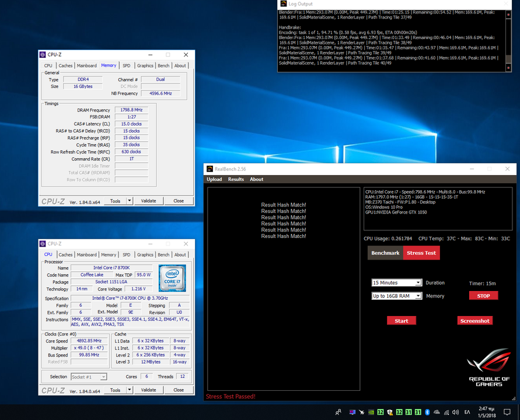Click the volume speaker tray icon
This screenshot has height=420, width=520.
pyautogui.click(x=456, y=412)
